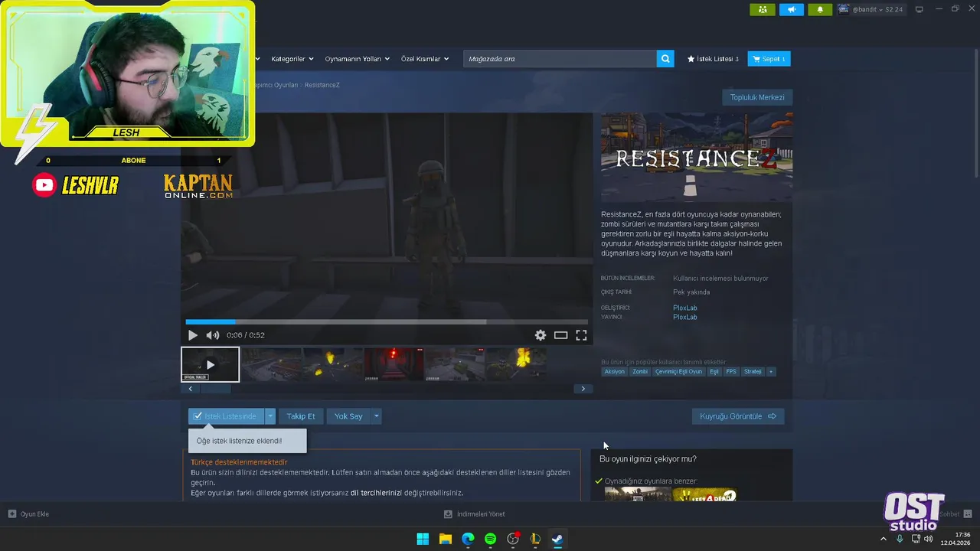Screen dimensions: 980x551
Task: Select the Strateji tag
Action: (x=753, y=372)
